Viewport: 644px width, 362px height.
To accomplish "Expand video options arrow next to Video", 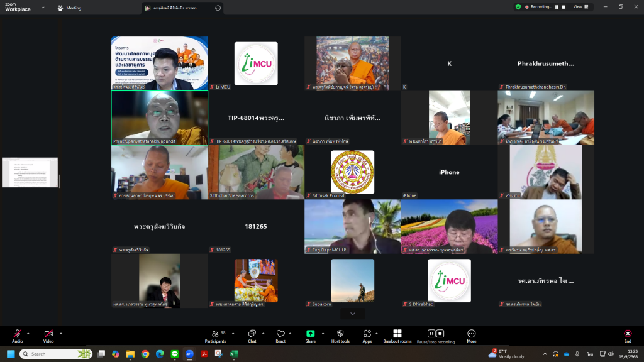I will 61,334.
